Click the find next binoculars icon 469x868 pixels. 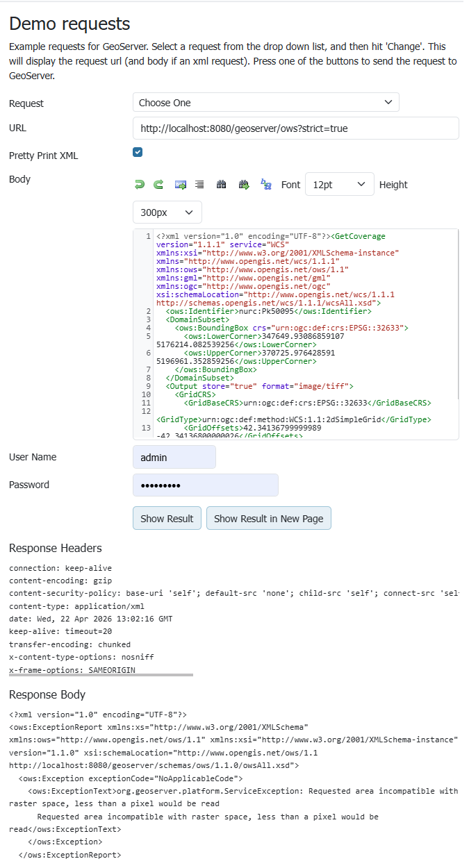click(243, 185)
